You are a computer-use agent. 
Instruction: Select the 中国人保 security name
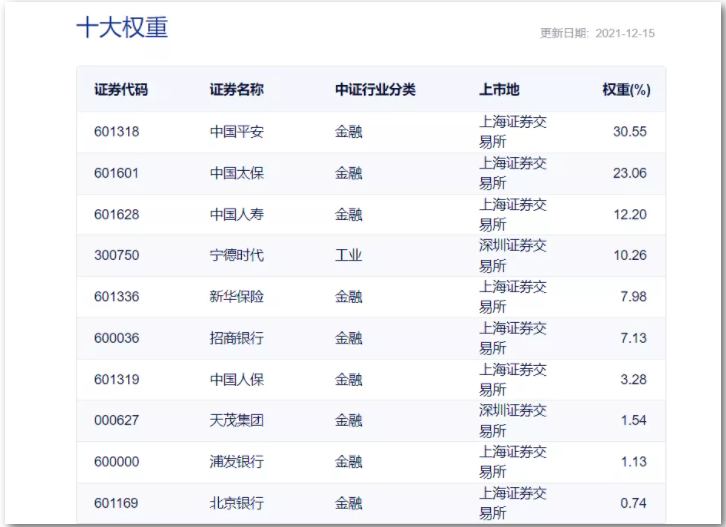pos(236,379)
